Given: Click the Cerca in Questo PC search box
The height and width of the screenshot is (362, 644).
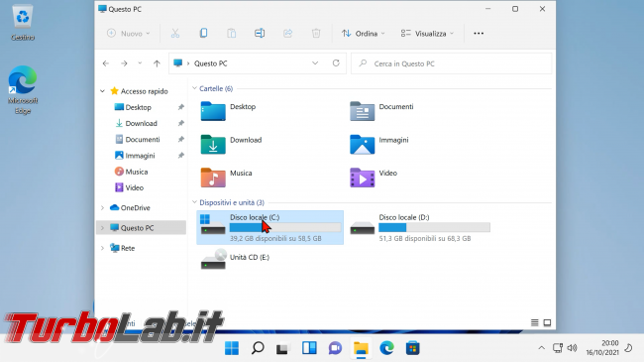Looking at the screenshot, I should click(x=452, y=63).
